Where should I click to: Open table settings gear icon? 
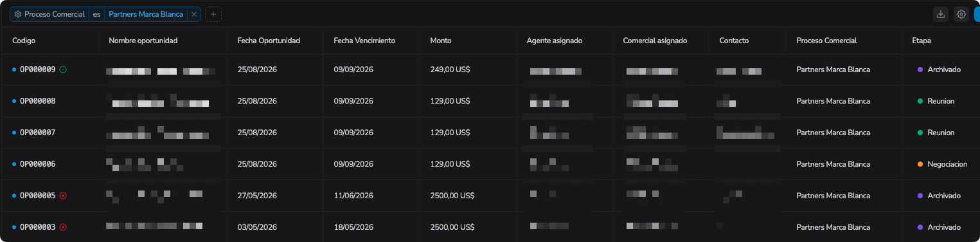[x=961, y=14]
